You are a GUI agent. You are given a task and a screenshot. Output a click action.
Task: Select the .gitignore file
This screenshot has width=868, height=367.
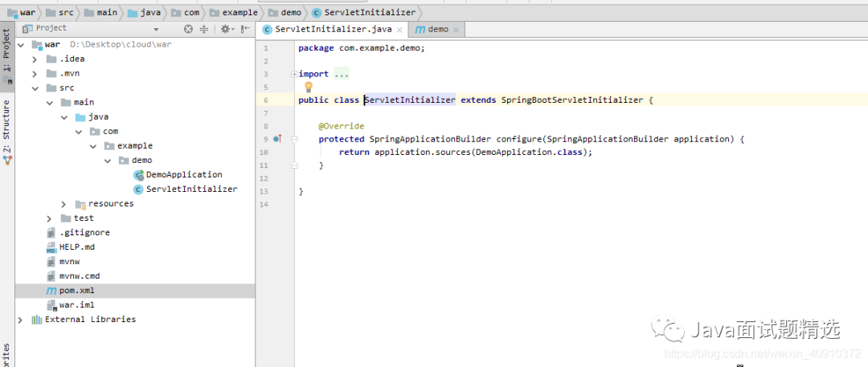(x=84, y=233)
